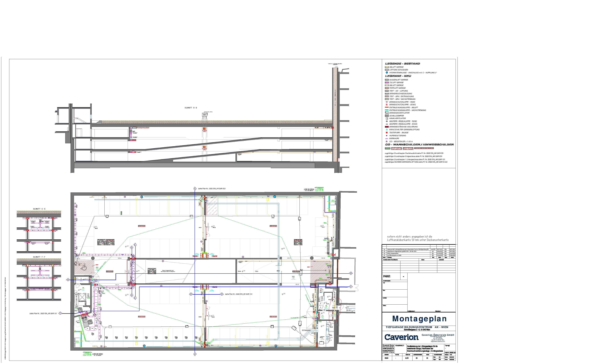The image size is (598, 364).
Task: Click the Taster BRE-Anlage red icon
Action: point(387,133)
